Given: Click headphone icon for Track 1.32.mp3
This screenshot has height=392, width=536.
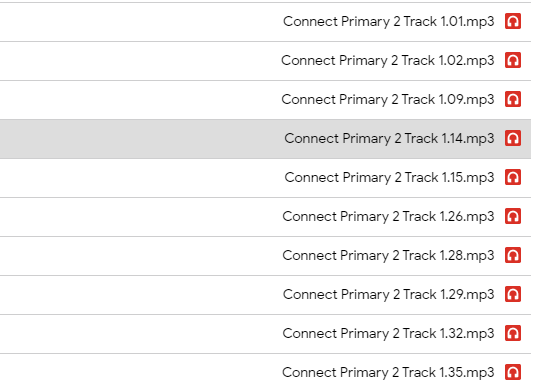Looking at the screenshot, I should (513, 333).
